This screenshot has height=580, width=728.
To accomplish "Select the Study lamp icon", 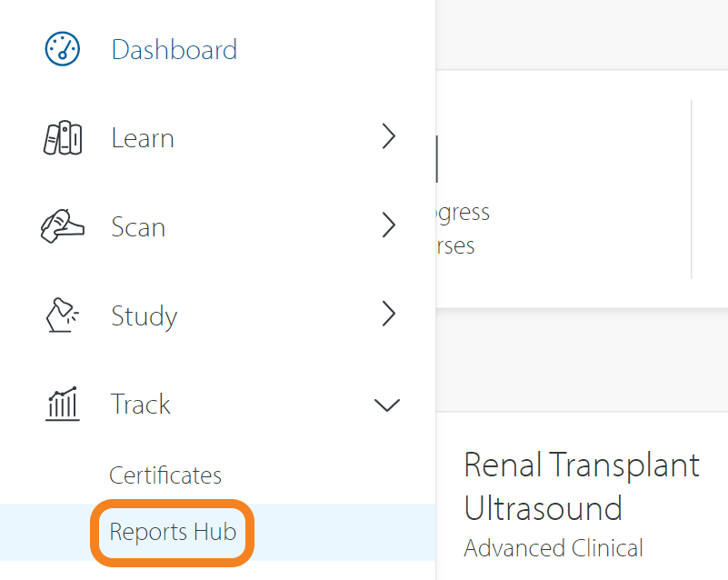I will pos(61,314).
